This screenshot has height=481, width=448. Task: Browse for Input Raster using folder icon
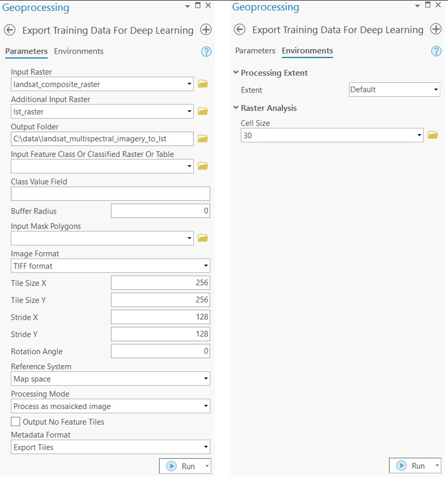203,84
